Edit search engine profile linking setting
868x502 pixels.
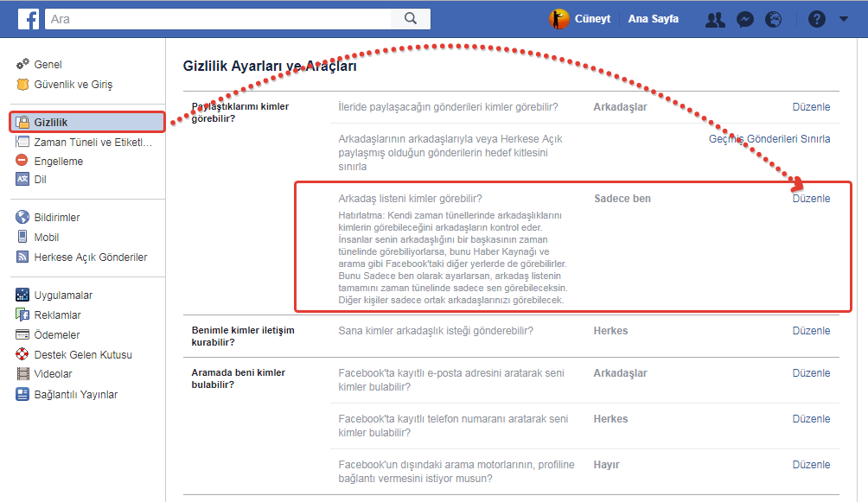pyautogui.click(x=811, y=465)
